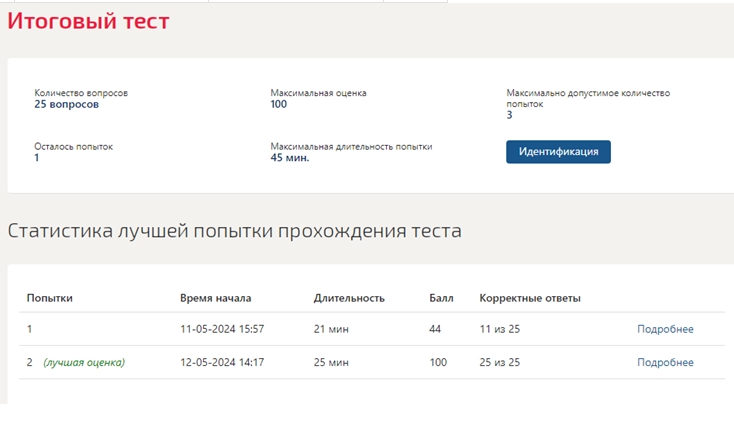Click the score 44 cell
This screenshot has width=734, height=424.
pos(435,329)
